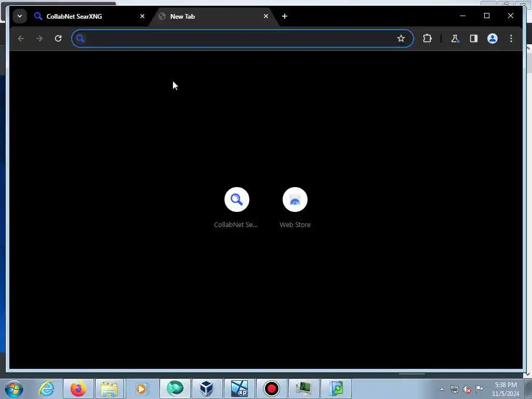Viewport: 532px width, 399px height.
Task: Toggle the browser side panel
Action: (x=474, y=38)
